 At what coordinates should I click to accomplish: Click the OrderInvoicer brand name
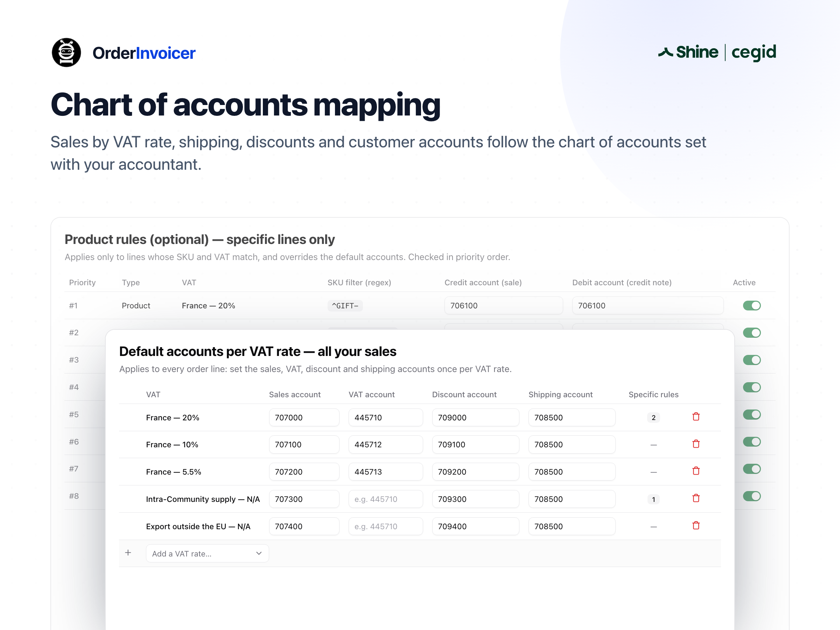point(144,53)
